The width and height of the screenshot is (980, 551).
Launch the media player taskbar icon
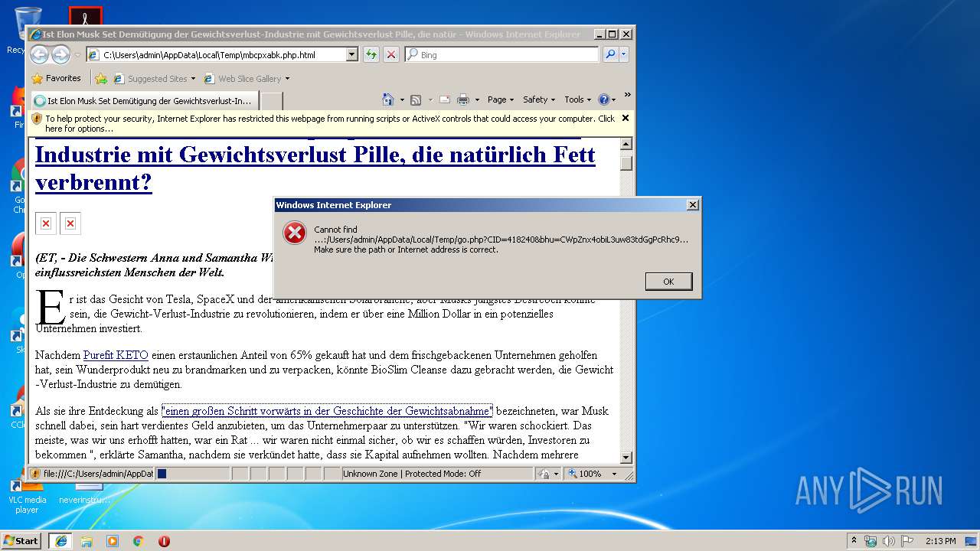(x=113, y=540)
